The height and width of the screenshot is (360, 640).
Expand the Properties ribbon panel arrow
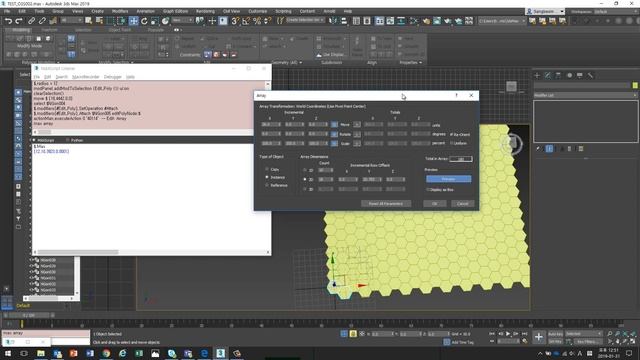420,62
